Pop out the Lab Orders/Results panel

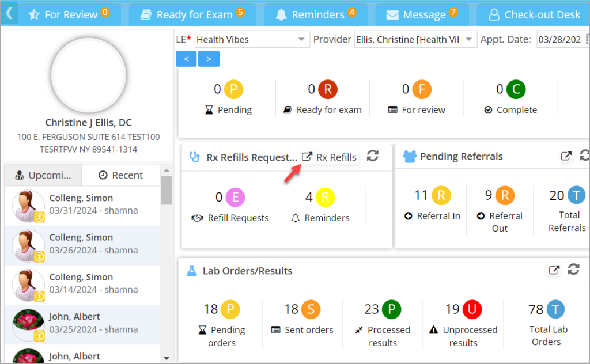[554, 270]
